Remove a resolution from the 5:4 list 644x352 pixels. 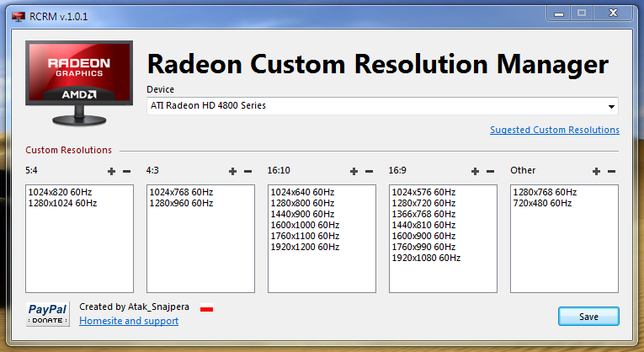coord(126,171)
